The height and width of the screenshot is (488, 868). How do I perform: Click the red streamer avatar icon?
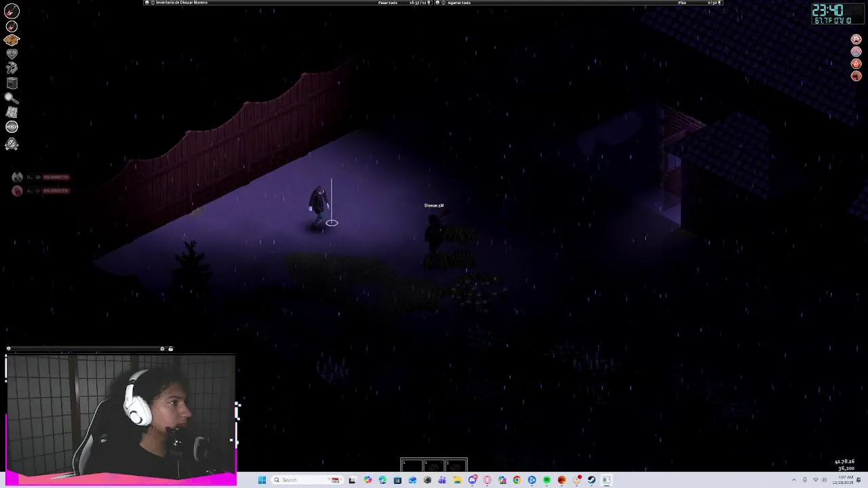coord(17,191)
